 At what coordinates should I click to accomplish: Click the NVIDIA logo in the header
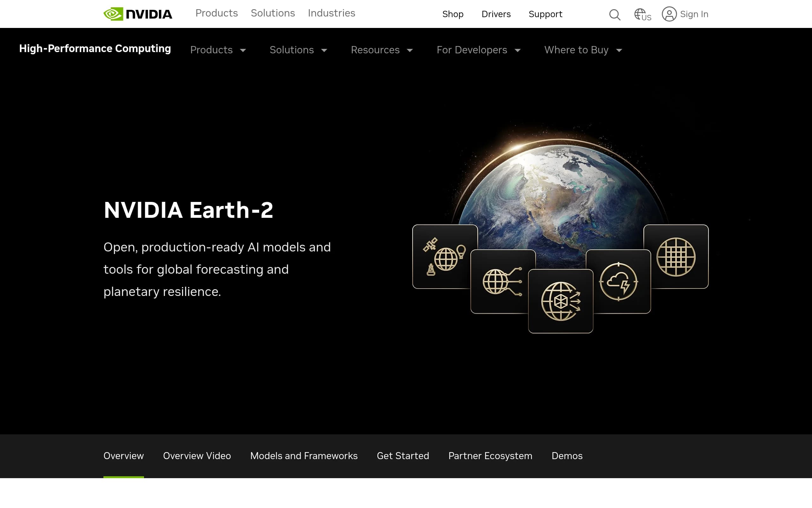click(x=138, y=14)
